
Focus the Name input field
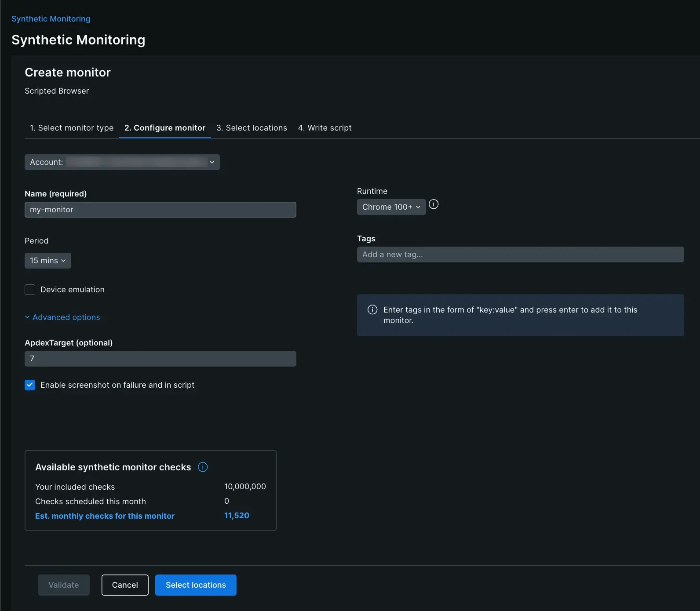160,210
